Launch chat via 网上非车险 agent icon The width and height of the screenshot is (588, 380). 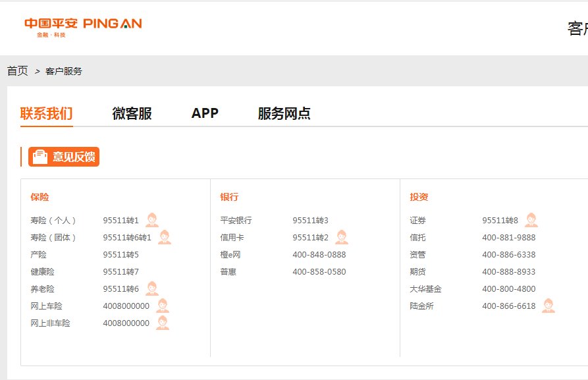[163, 323]
